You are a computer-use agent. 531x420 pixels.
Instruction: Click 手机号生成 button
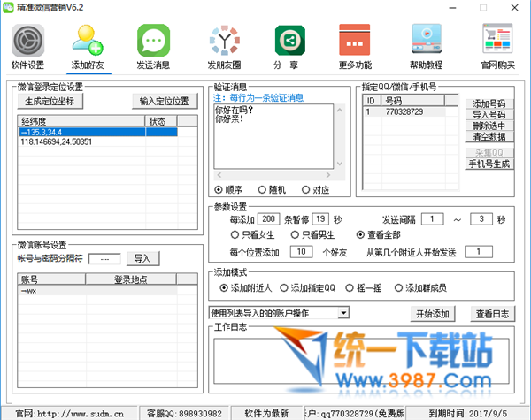coord(489,164)
